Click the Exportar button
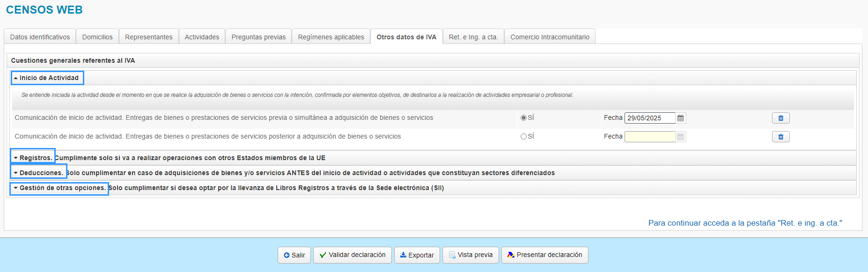The width and height of the screenshot is (868, 272). (x=417, y=255)
